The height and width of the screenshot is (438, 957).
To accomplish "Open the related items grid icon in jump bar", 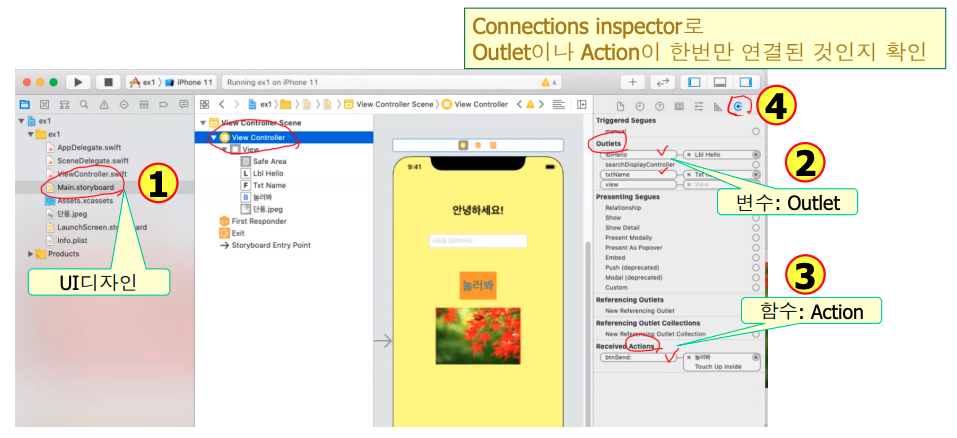I will pos(204,104).
